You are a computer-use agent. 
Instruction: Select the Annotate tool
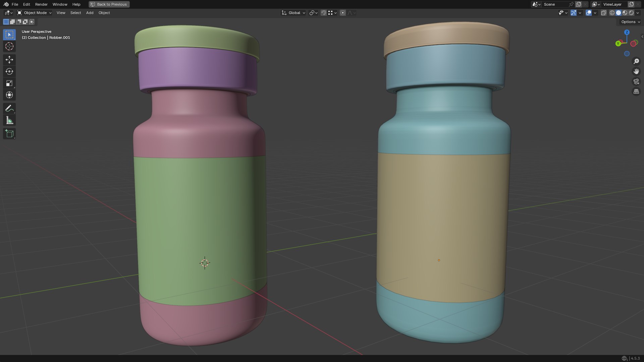[9, 108]
